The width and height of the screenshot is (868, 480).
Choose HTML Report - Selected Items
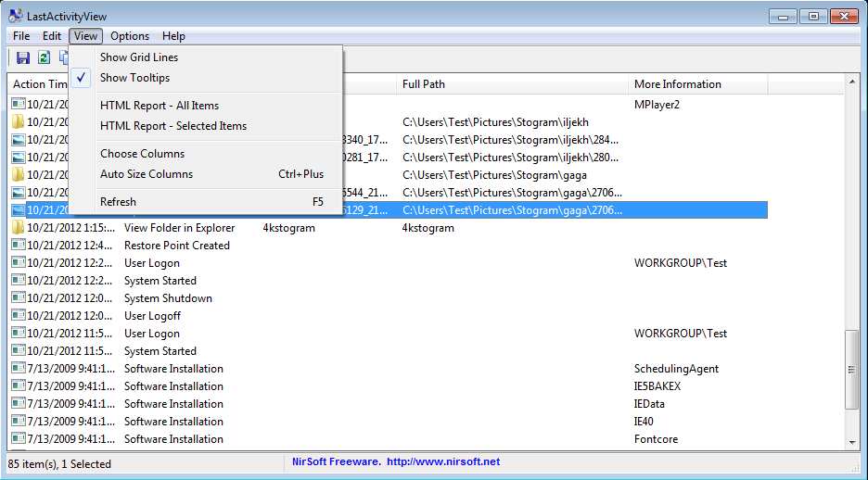(206, 126)
